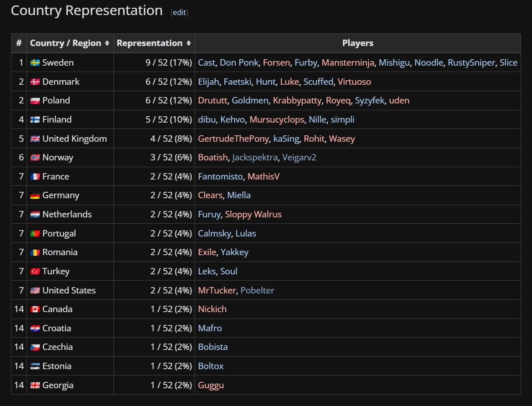This screenshot has width=532, height=406.
Task: Open the Finland country link
Action: click(x=57, y=120)
